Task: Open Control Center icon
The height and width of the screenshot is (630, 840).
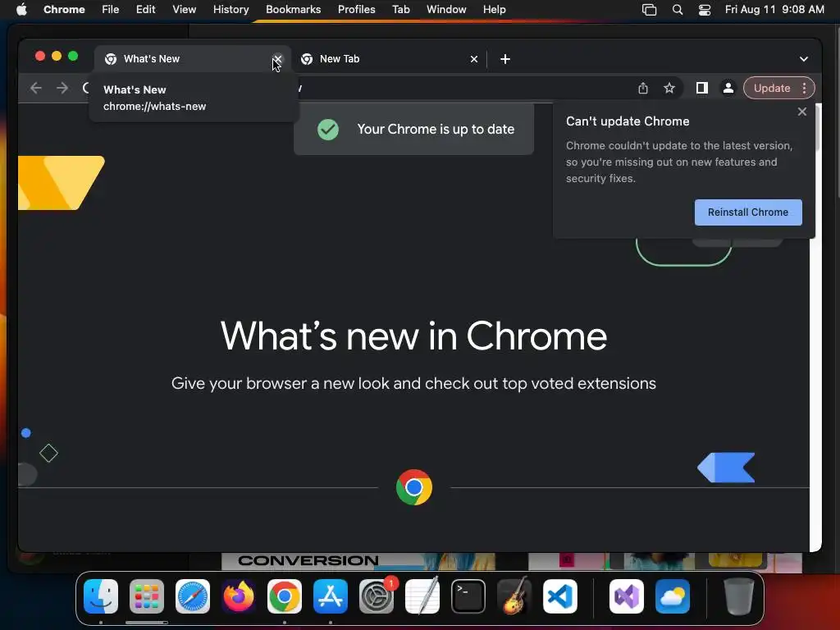Action: tap(705, 10)
